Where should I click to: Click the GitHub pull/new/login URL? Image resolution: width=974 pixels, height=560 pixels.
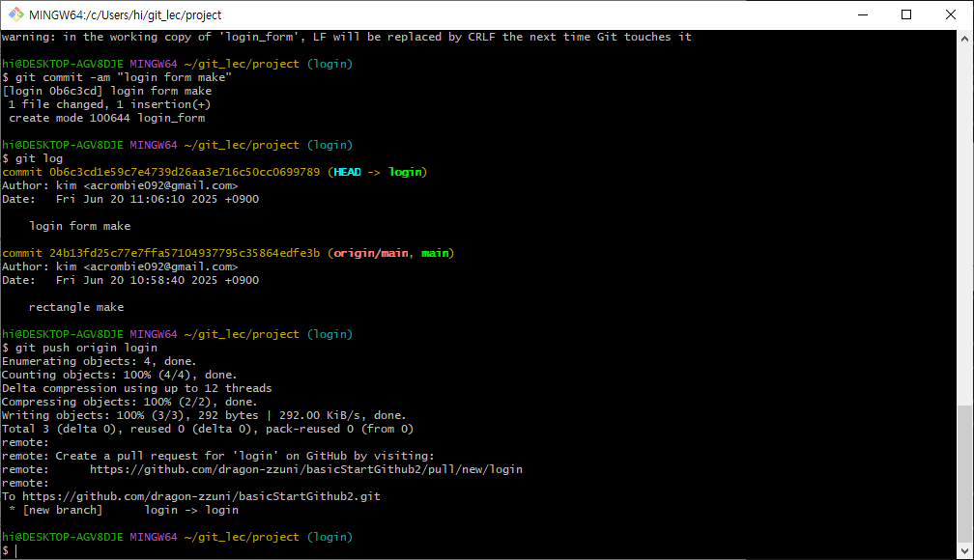[x=306, y=469]
